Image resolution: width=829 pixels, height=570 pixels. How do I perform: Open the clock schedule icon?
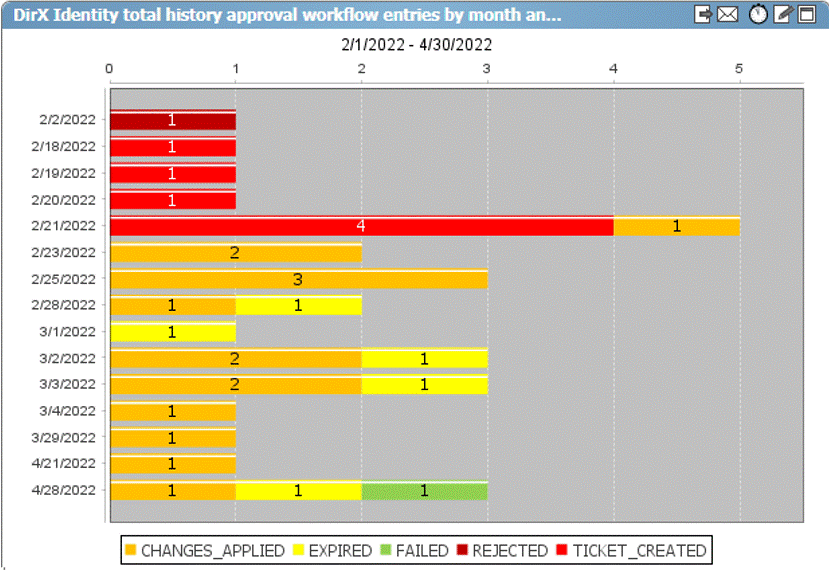click(x=759, y=14)
